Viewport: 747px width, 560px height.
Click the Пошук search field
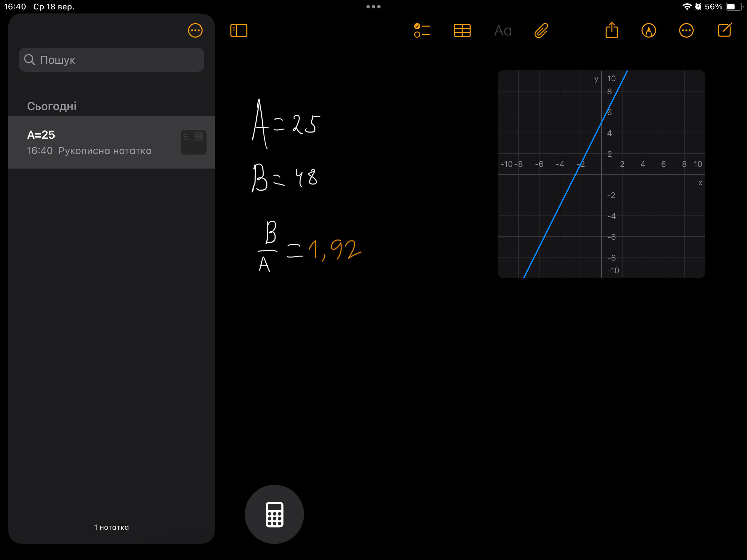112,60
